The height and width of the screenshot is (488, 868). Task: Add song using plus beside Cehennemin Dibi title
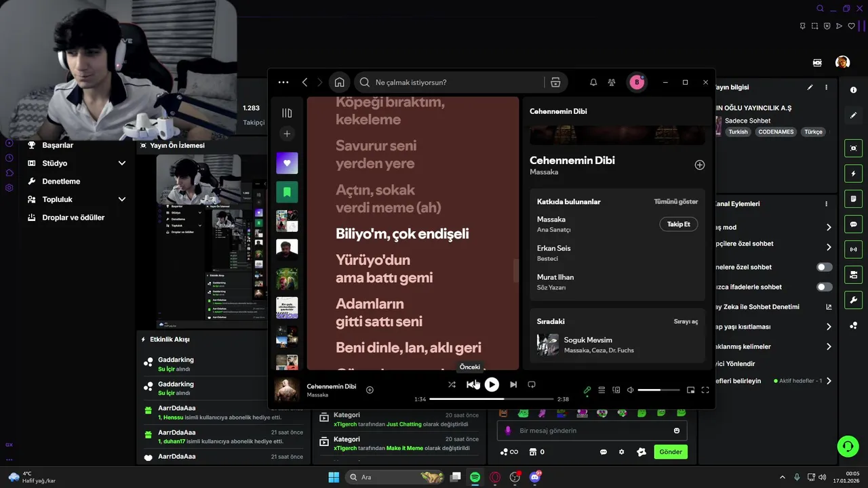coord(700,165)
